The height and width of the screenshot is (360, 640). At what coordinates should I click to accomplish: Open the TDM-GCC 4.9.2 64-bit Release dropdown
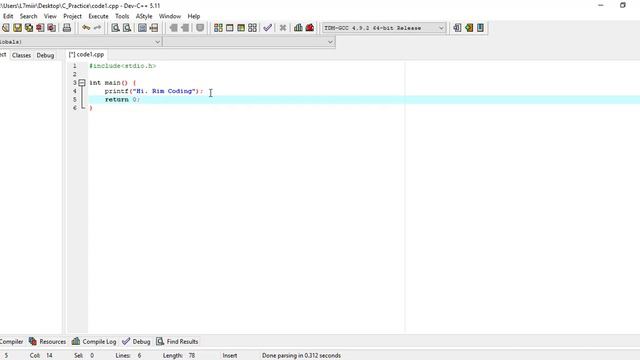(x=383, y=28)
